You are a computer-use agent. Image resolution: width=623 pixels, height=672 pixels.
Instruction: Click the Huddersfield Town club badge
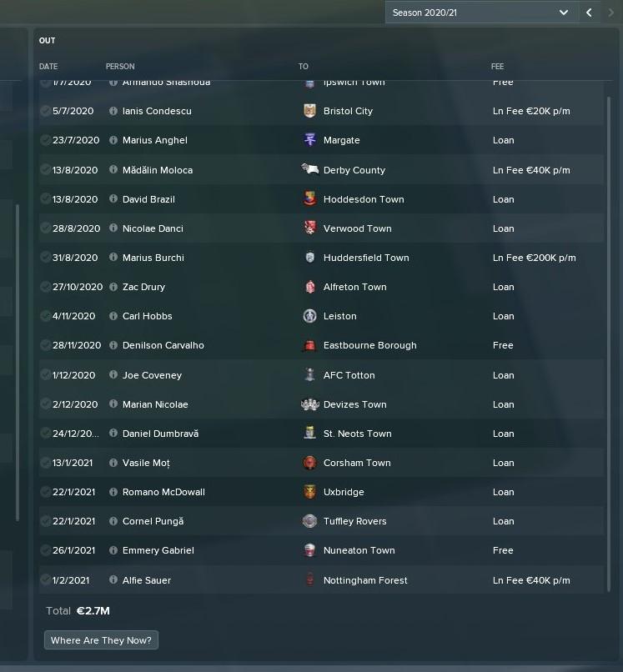click(x=309, y=258)
